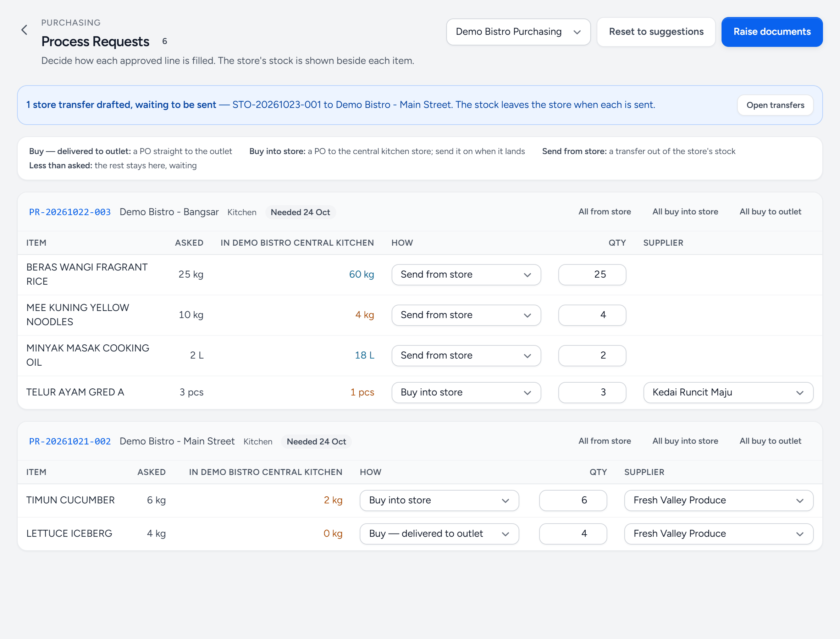Click the 0 kg stock for Lettuce Iceberg
The image size is (840, 639).
click(x=333, y=534)
